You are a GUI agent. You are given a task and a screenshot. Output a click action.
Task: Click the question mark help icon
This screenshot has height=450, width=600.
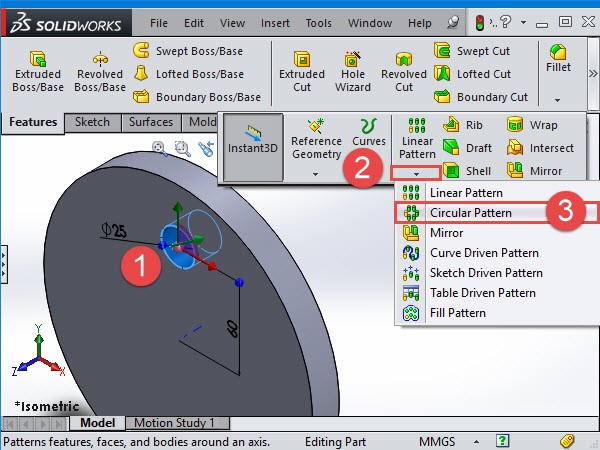(505, 21)
